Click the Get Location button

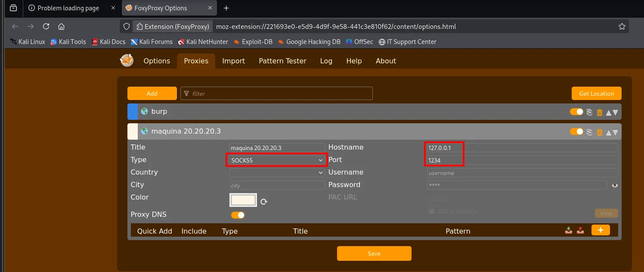596,94
